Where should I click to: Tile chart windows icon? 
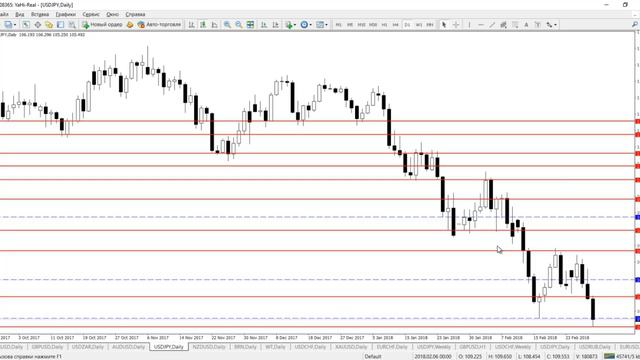click(250, 25)
